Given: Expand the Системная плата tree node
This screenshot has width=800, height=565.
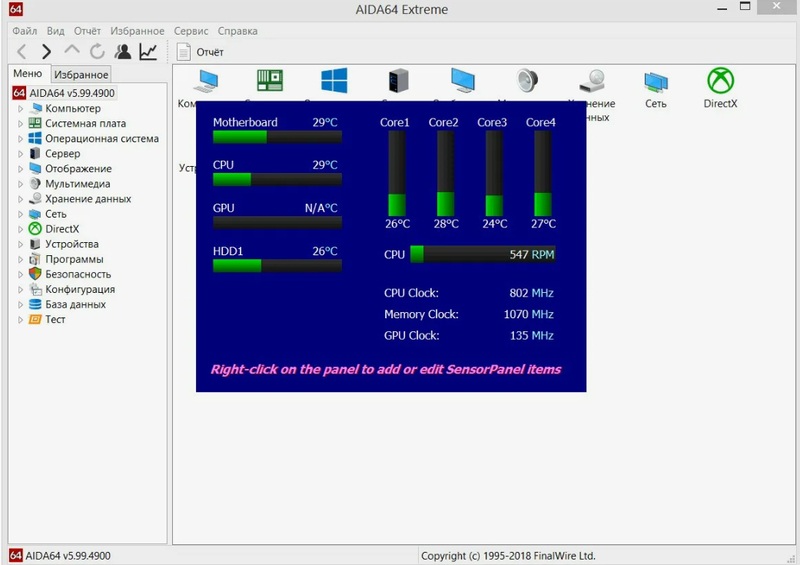Looking at the screenshot, I should pyautogui.click(x=20, y=124).
